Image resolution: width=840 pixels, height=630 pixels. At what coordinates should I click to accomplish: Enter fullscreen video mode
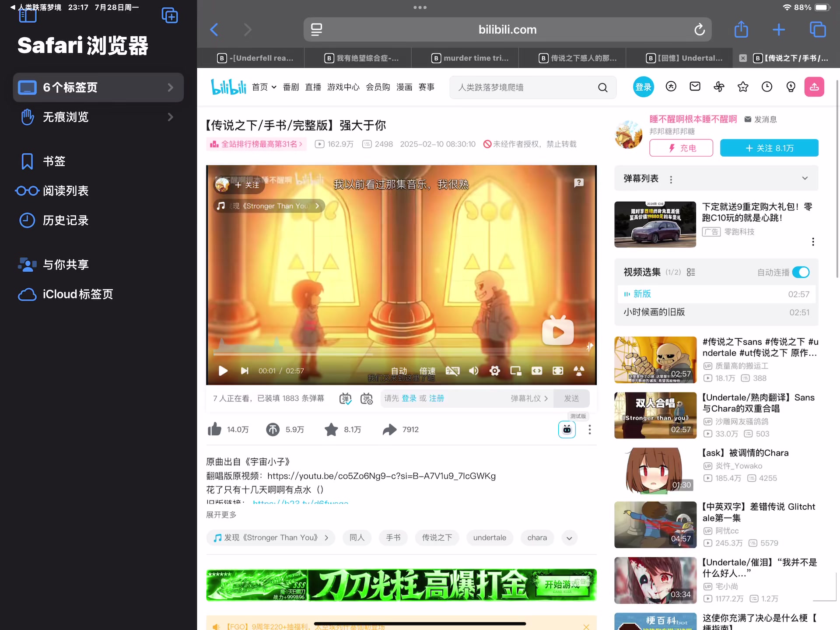(558, 371)
